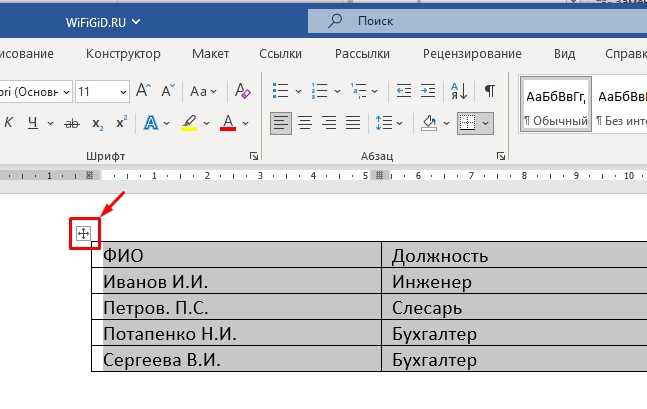647x409 pixels.
Task: Open the Font dialog launcher
Action: click(254, 156)
